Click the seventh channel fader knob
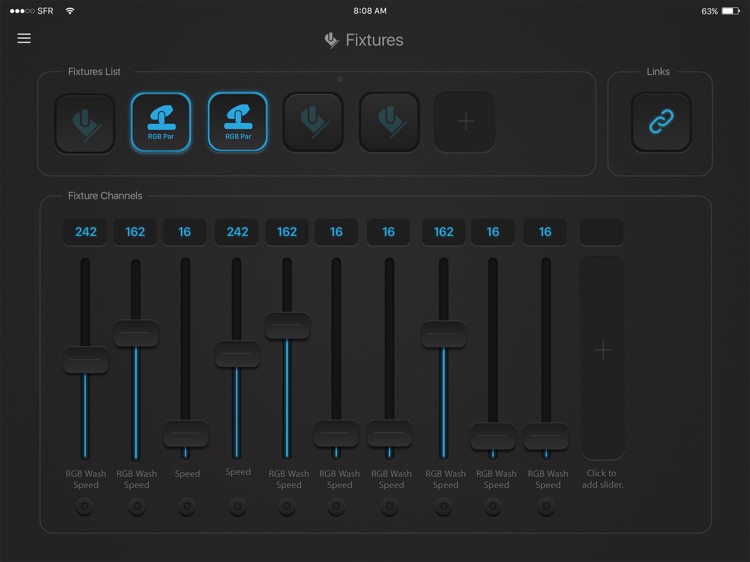The height and width of the screenshot is (562, 750). pos(389,433)
